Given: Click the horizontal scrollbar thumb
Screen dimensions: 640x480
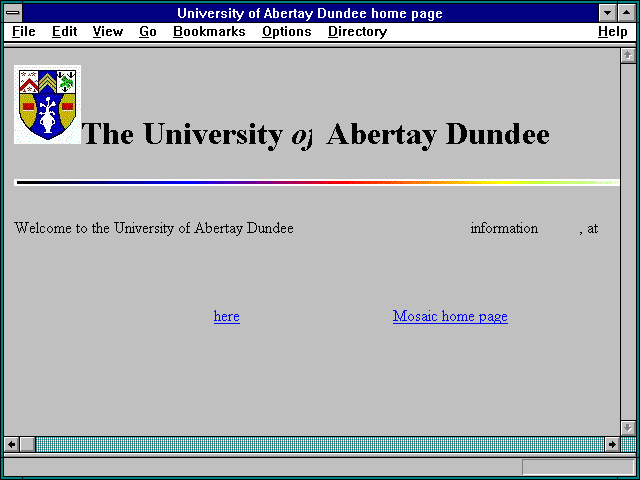Looking at the screenshot, I should [x=27, y=444].
